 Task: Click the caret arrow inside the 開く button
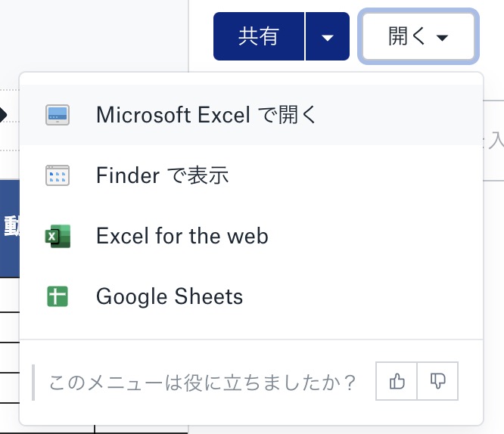[x=442, y=38]
